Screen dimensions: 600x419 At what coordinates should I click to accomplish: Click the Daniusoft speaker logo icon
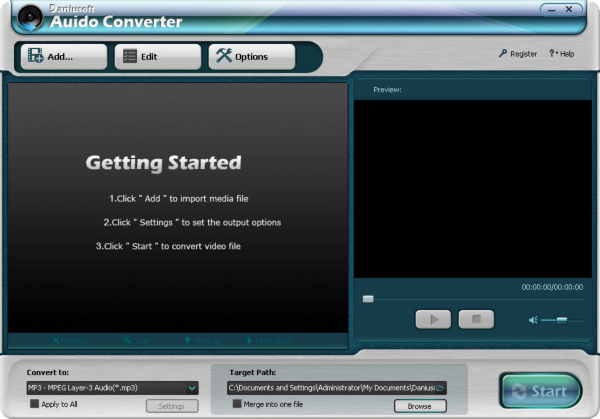coord(30,18)
